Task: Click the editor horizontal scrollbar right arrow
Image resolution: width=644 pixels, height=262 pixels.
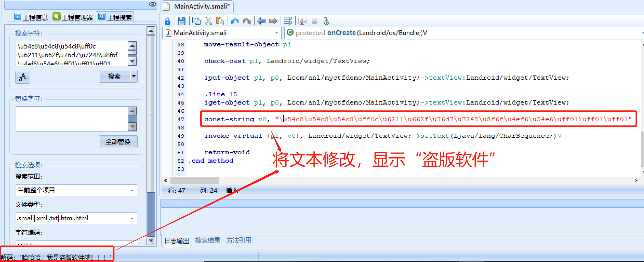Action: (635, 181)
